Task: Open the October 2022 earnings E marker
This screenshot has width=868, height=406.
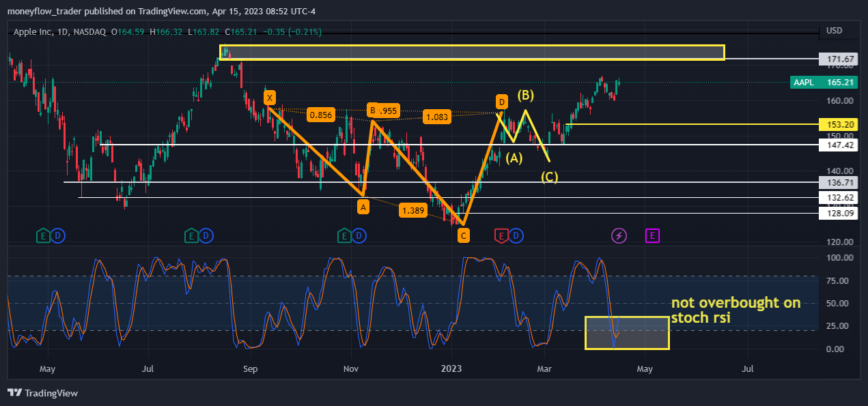Action: 345,236
